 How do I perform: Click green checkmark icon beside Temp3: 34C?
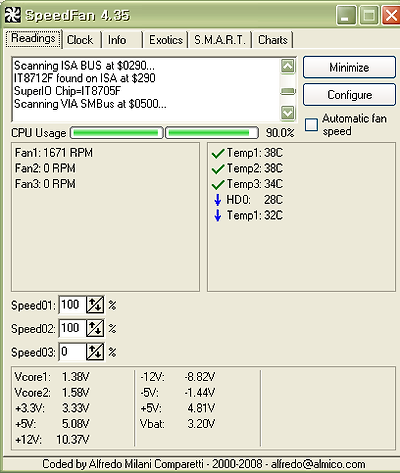tap(218, 184)
